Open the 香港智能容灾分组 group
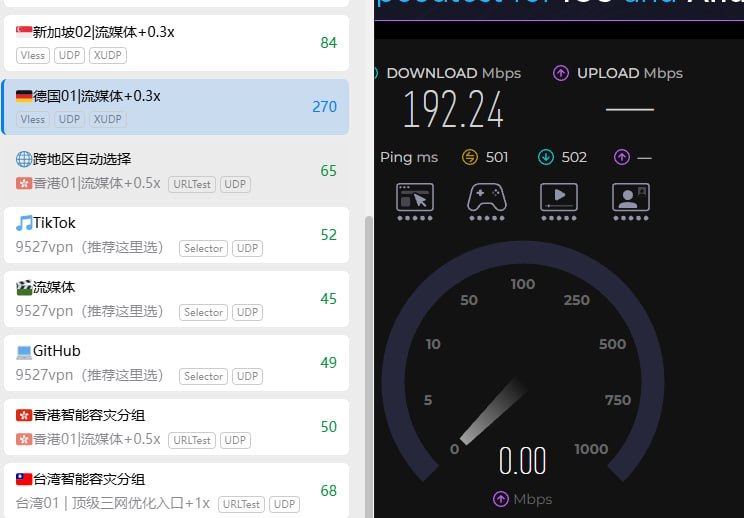This screenshot has height=518, width=744. [176, 427]
